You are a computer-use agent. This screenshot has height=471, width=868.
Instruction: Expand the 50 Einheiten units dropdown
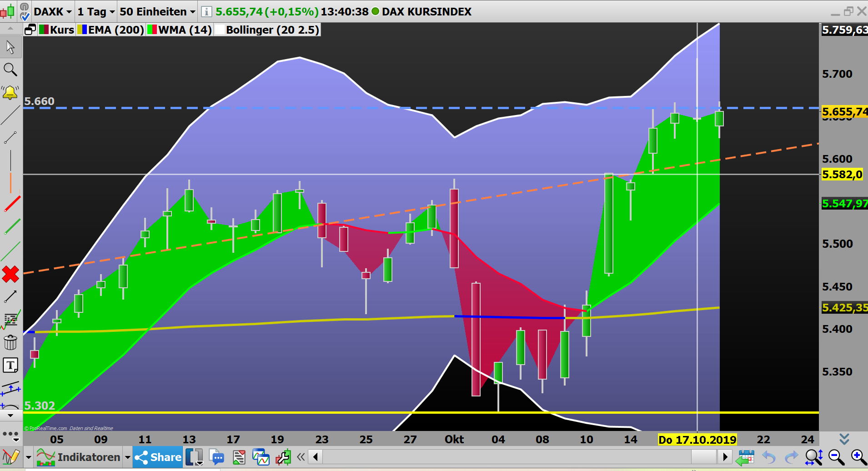pyautogui.click(x=156, y=12)
